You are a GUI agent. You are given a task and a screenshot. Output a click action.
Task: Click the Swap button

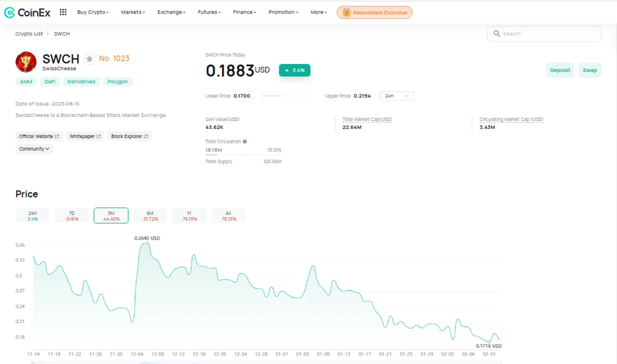click(590, 70)
